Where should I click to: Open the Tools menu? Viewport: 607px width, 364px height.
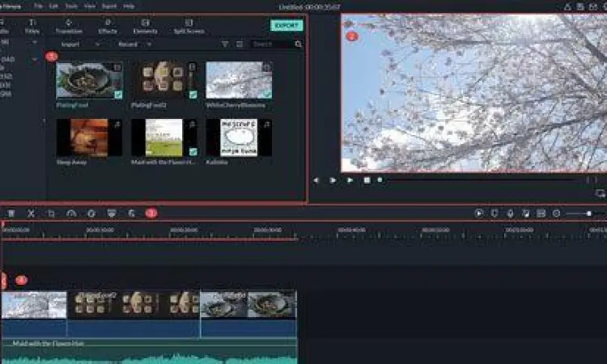(x=71, y=6)
